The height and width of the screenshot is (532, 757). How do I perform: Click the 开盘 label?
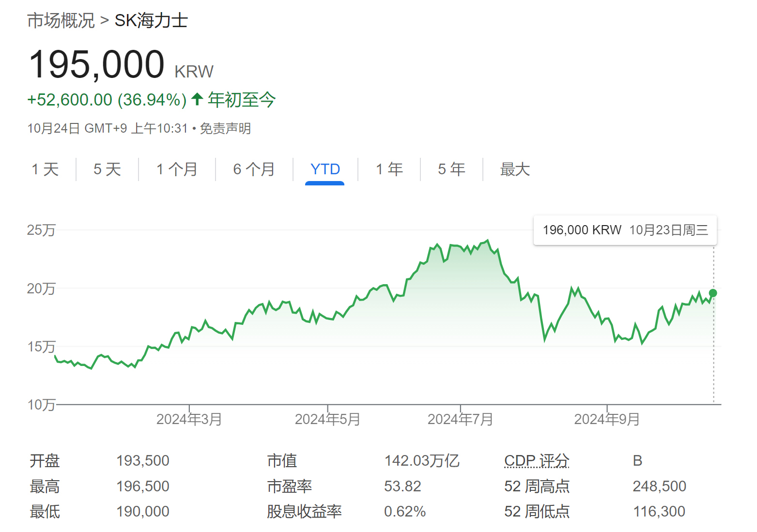45,461
